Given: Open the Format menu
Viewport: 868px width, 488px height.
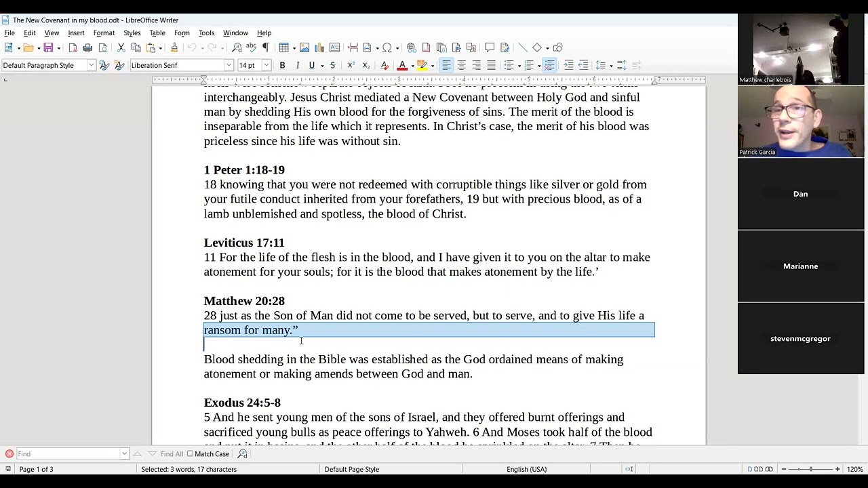Looking at the screenshot, I should click(x=104, y=33).
